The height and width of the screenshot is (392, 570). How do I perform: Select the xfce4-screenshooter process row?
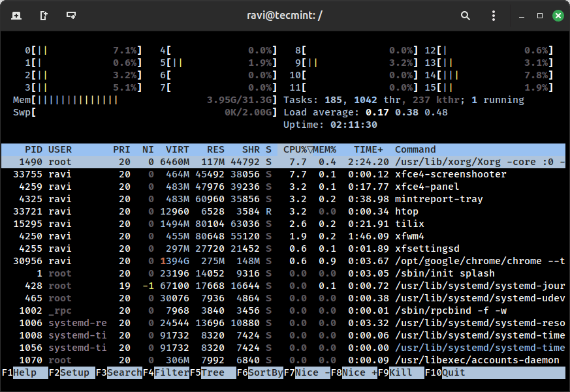(x=283, y=174)
